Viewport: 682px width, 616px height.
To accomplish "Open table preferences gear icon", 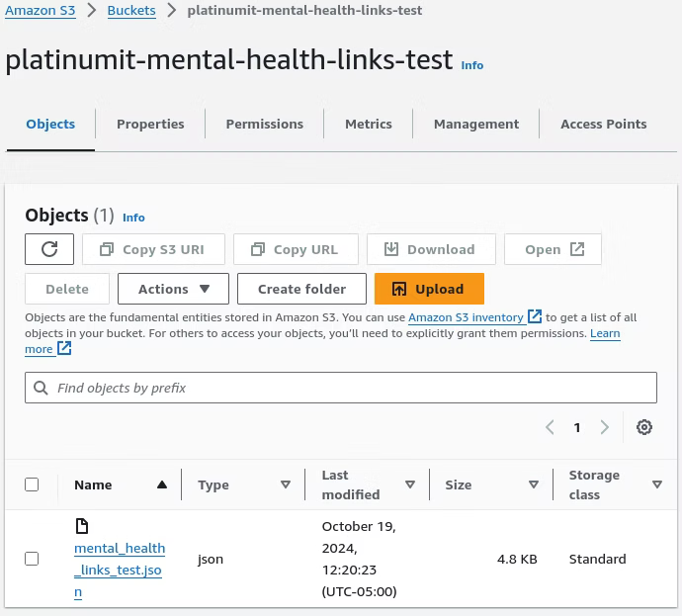I will 644,427.
